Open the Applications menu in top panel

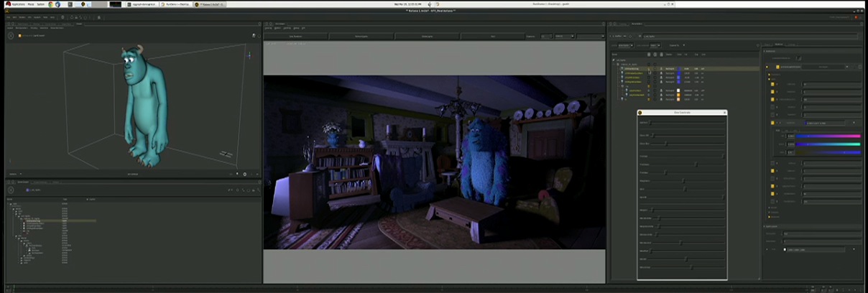[x=17, y=4]
